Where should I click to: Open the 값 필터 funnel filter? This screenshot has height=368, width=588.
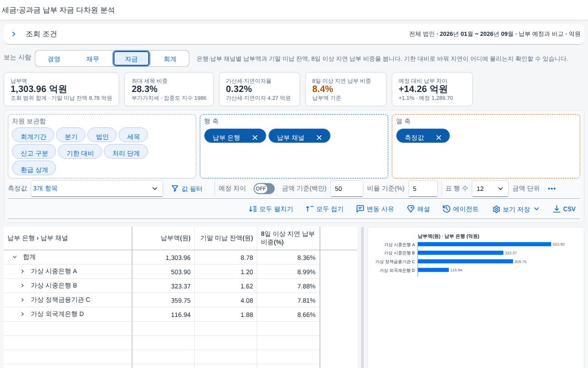187,189
